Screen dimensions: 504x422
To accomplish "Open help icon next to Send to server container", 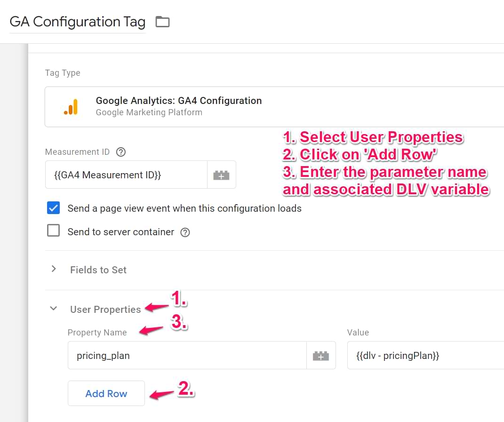I will [185, 231].
